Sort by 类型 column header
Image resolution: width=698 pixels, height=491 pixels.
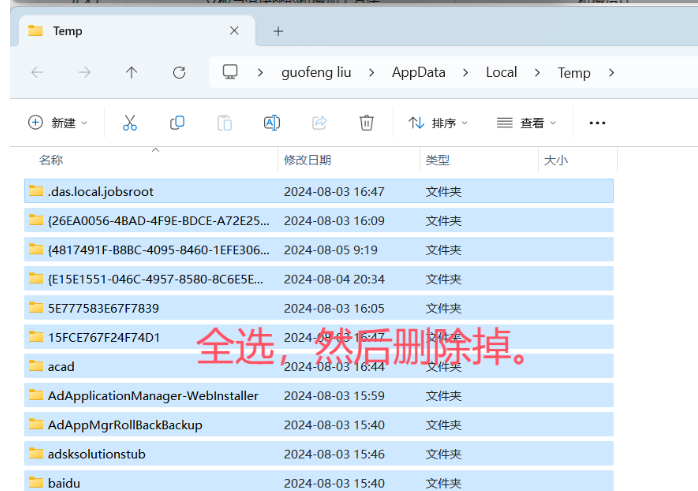coord(438,160)
